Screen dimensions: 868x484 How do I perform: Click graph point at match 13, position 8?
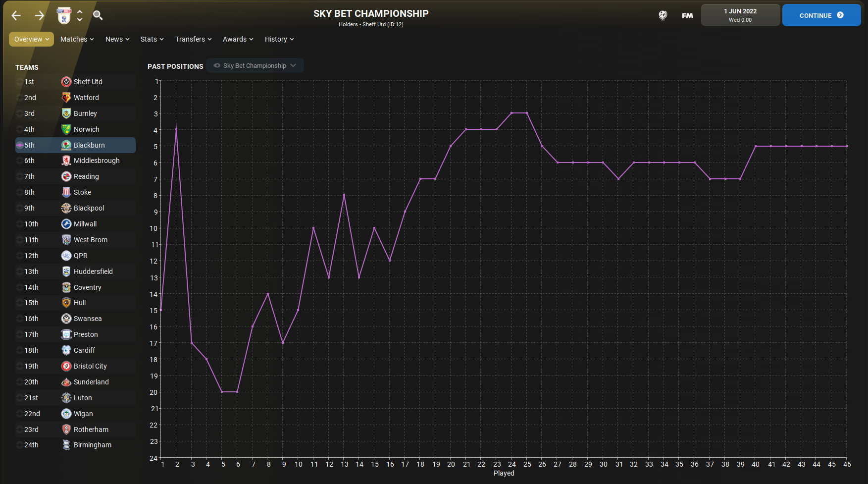coord(344,195)
